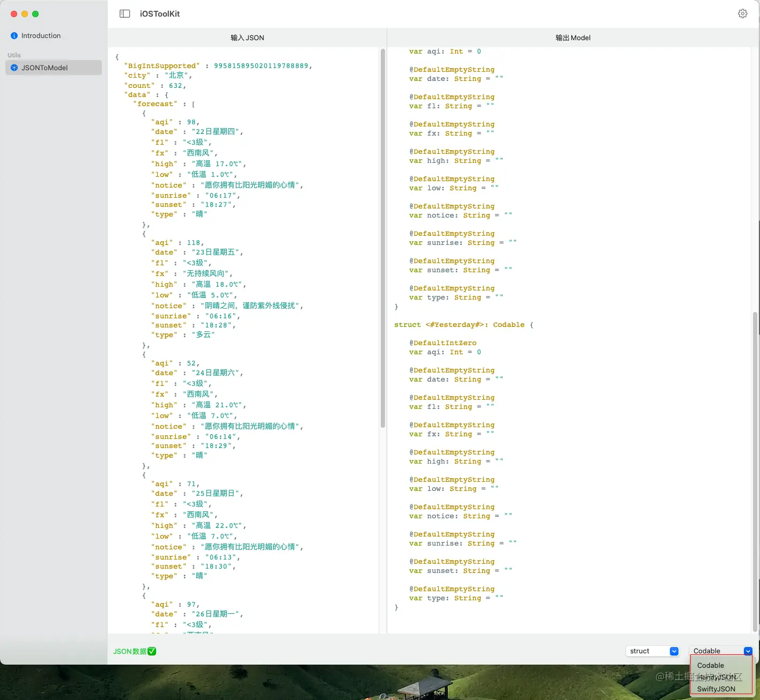This screenshot has height=700, width=760.
Task: Click the "city" : "北京" line
Action: pos(158,76)
